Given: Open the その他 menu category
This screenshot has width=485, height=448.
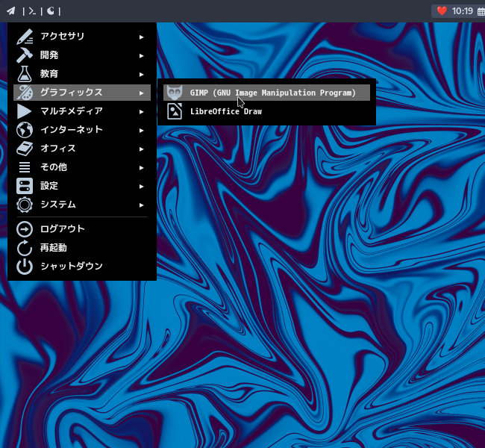Looking at the screenshot, I should pos(82,167).
